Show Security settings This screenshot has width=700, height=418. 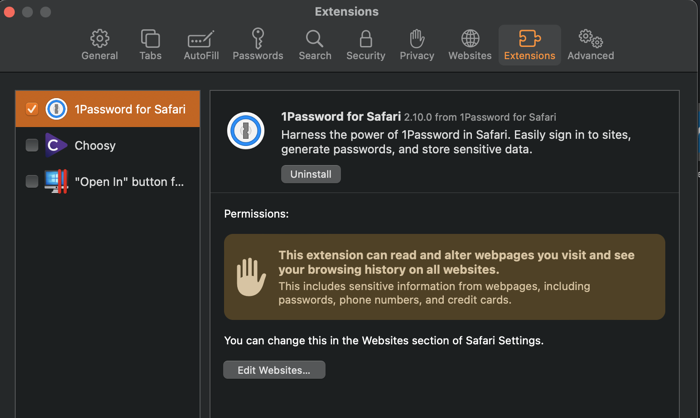tap(365, 45)
